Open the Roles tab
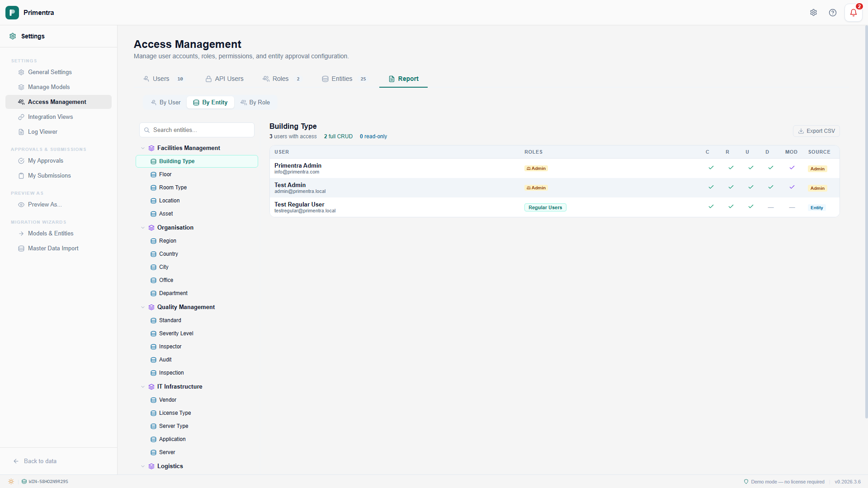868x488 pixels. pos(280,79)
